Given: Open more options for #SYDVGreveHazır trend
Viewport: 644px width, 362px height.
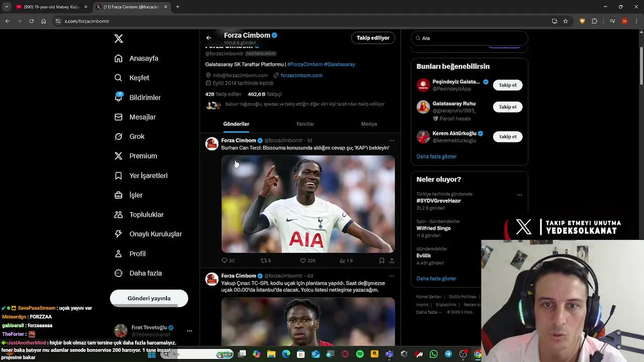Looking at the screenshot, I should (x=519, y=195).
